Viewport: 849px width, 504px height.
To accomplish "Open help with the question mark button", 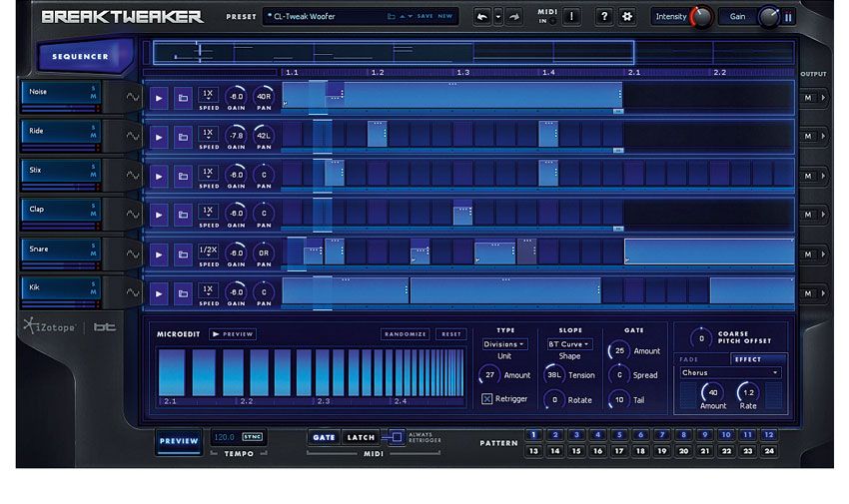I will tap(603, 17).
